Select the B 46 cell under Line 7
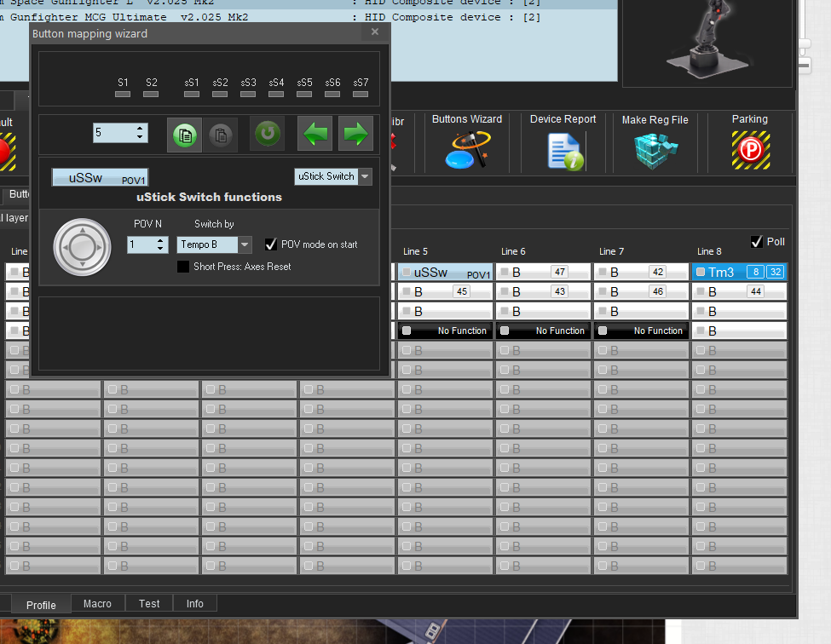This screenshot has height=644, width=831. [641, 292]
